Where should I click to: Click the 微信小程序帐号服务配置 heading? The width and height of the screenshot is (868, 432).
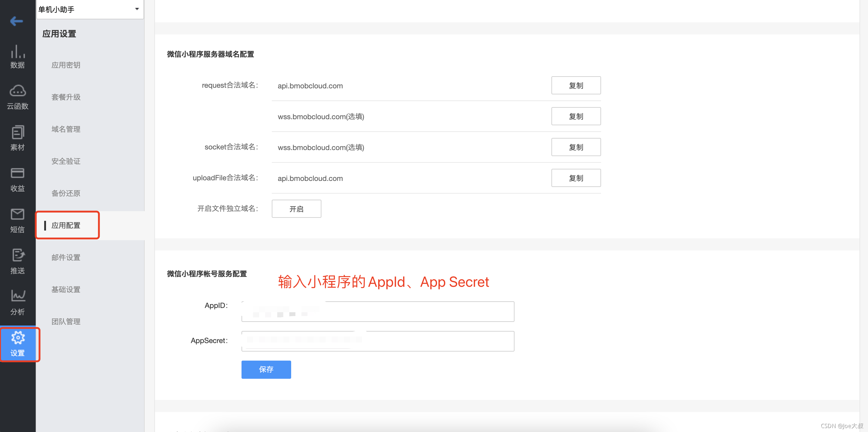206,274
